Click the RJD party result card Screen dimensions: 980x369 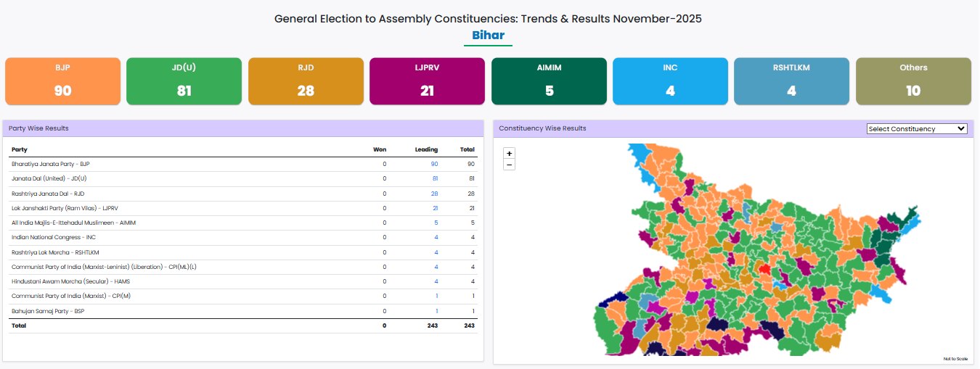pos(306,81)
